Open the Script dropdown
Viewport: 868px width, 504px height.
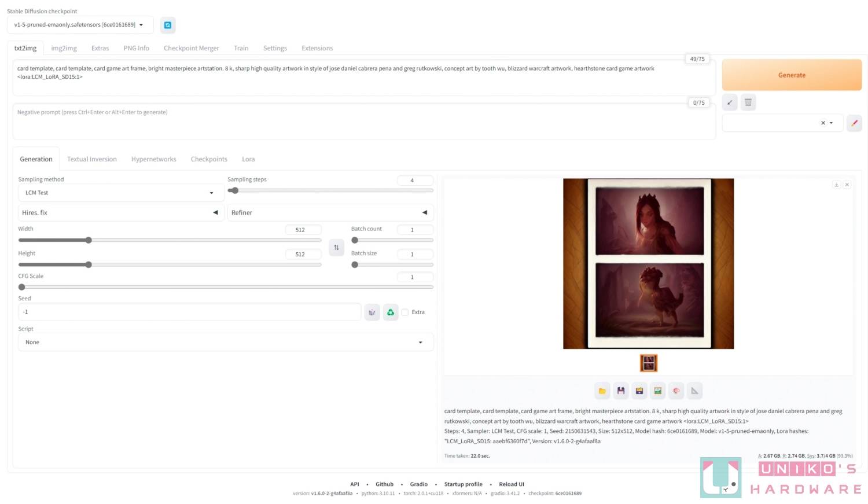pyautogui.click(x=225, y=343)
